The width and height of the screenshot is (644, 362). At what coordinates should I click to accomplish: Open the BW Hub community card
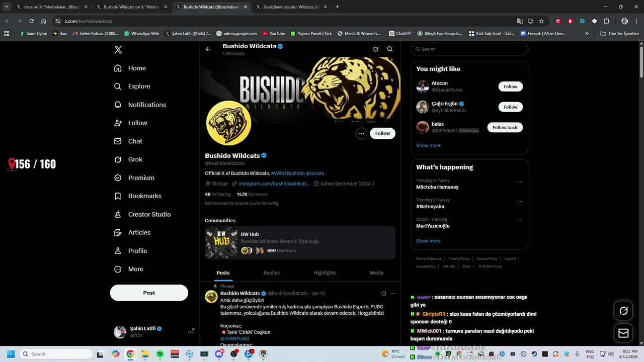(x=300, y=243)
